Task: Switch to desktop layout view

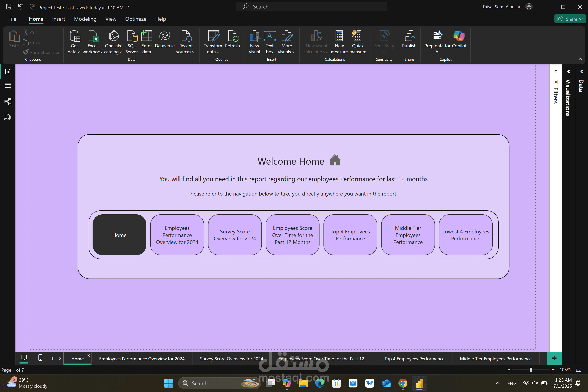Action: coord(24,358)
